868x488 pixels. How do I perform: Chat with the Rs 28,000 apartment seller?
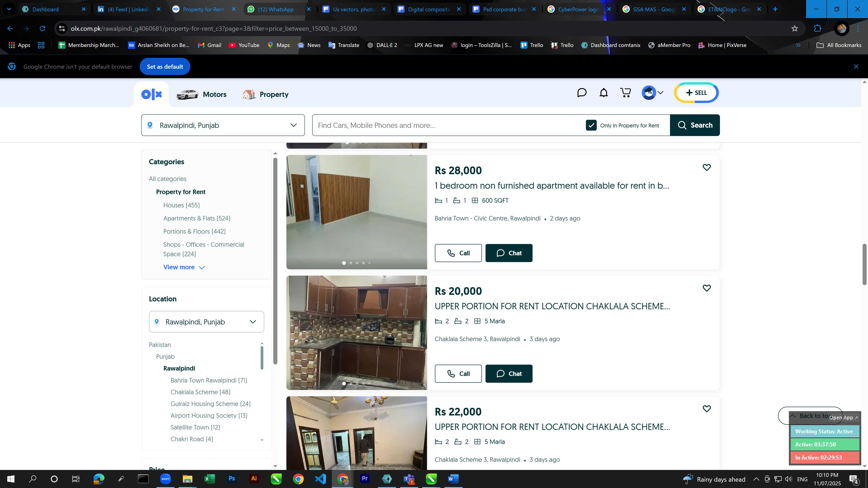tap(509, 253)
